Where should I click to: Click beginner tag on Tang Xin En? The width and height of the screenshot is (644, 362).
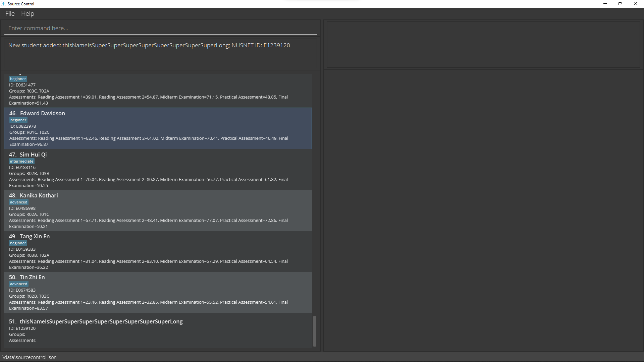pos(18,243)
